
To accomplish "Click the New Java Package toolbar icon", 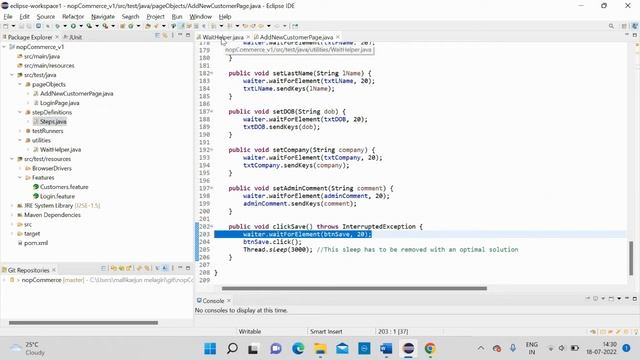I will 122,26.
